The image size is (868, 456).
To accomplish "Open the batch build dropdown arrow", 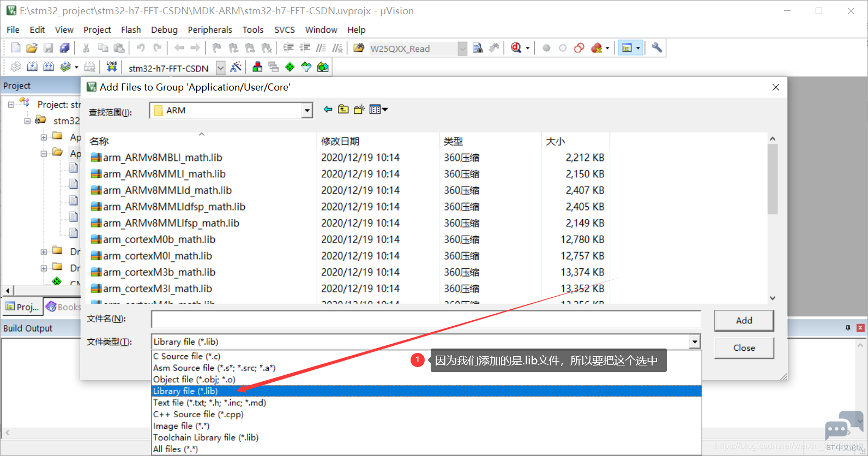I will [x=76, y=67].
